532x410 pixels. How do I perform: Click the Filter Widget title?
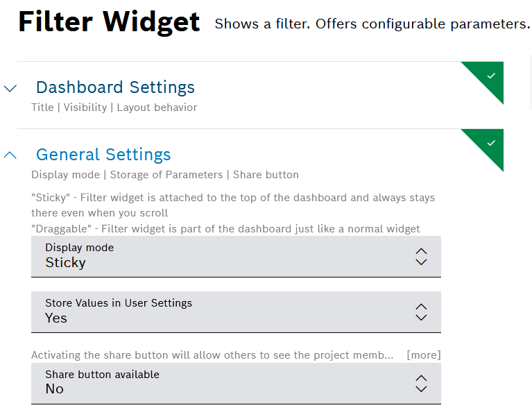tap(109, 22)
